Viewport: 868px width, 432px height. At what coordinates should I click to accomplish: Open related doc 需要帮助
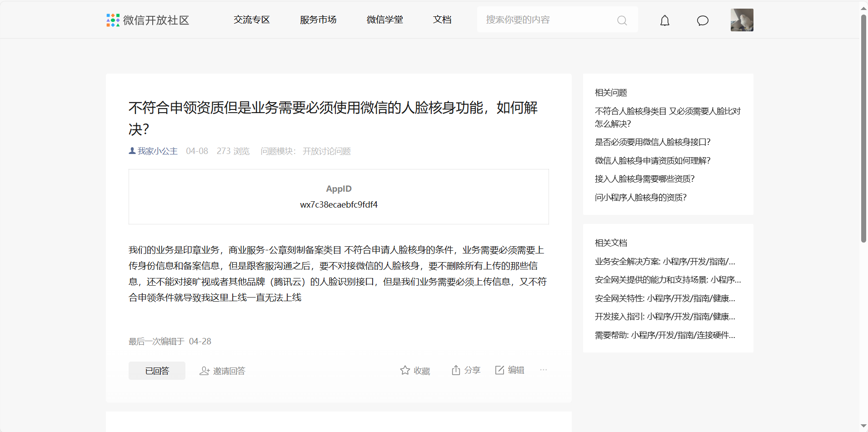click(x=665, y=335)
